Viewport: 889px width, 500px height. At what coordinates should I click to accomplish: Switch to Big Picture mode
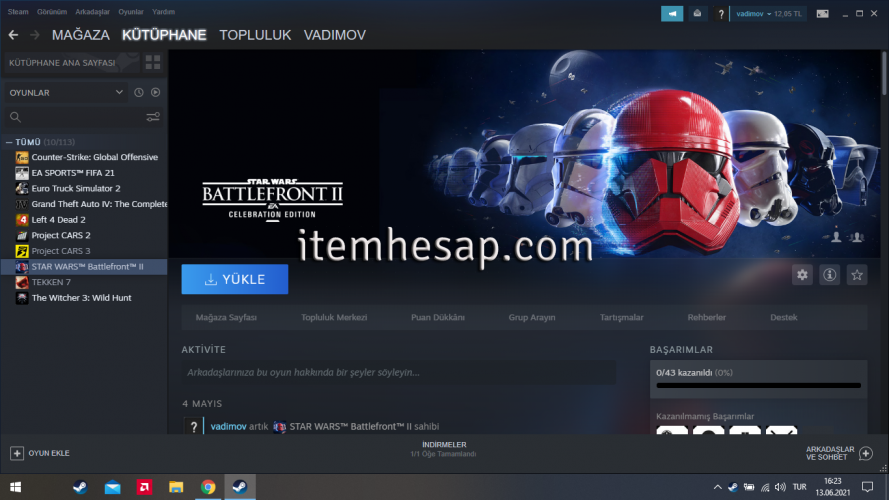pyautogui.click(x=822, y=13)
